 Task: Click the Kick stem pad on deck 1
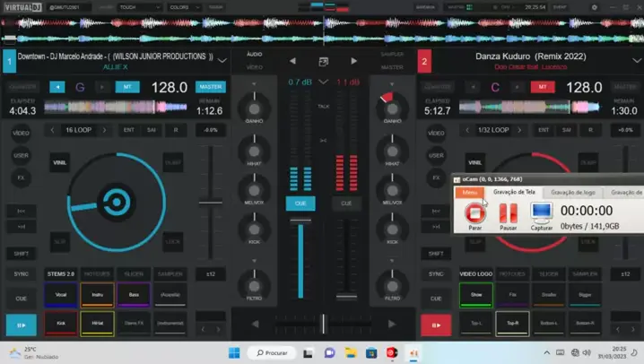[x=61, y=321]
